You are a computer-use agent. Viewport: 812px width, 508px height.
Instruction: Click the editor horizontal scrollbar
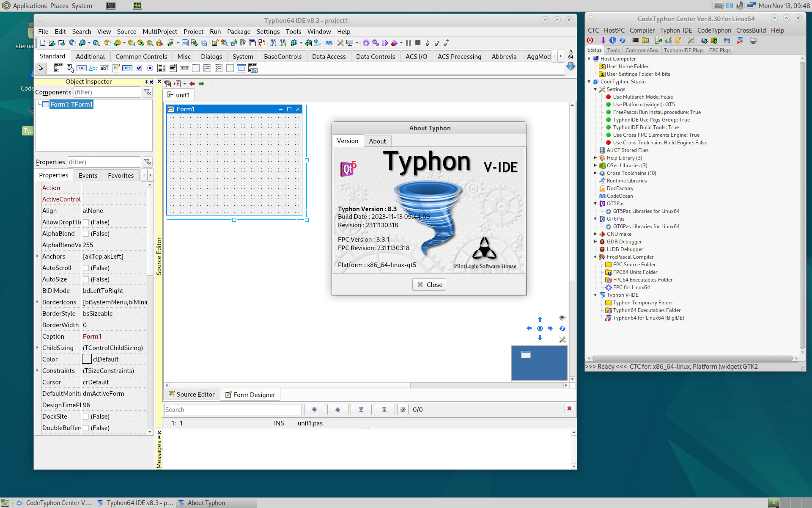(x=366, y=385)
